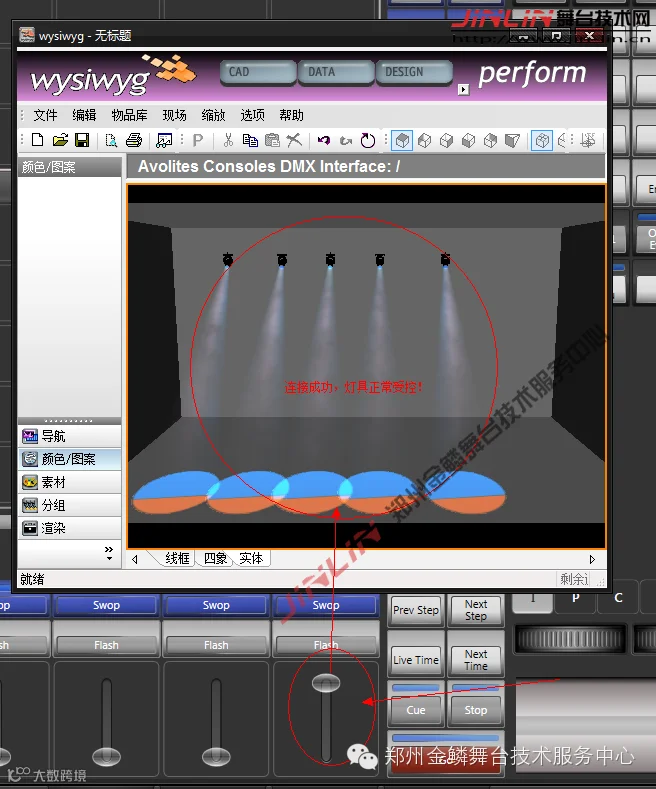Click right scroll arrow of view tabs
Image resolution: width=656 pixels, height=789 pixels.
point(592,560)
